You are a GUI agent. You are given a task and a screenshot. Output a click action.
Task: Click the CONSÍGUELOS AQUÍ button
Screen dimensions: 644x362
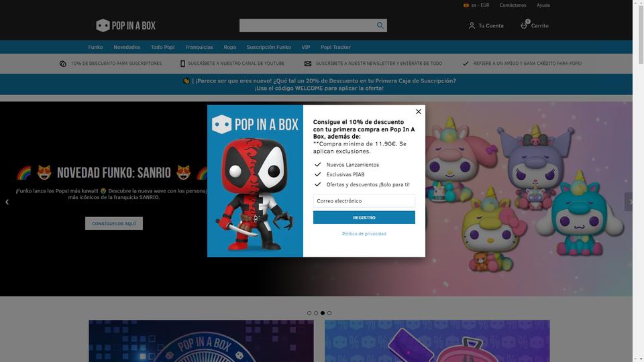coord(114,223)
